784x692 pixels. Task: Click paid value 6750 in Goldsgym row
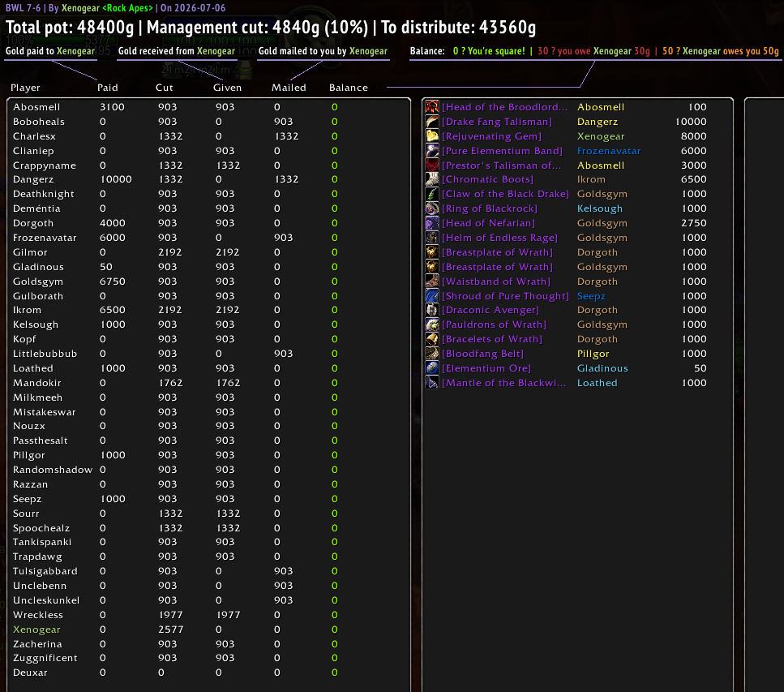point(113,282)
